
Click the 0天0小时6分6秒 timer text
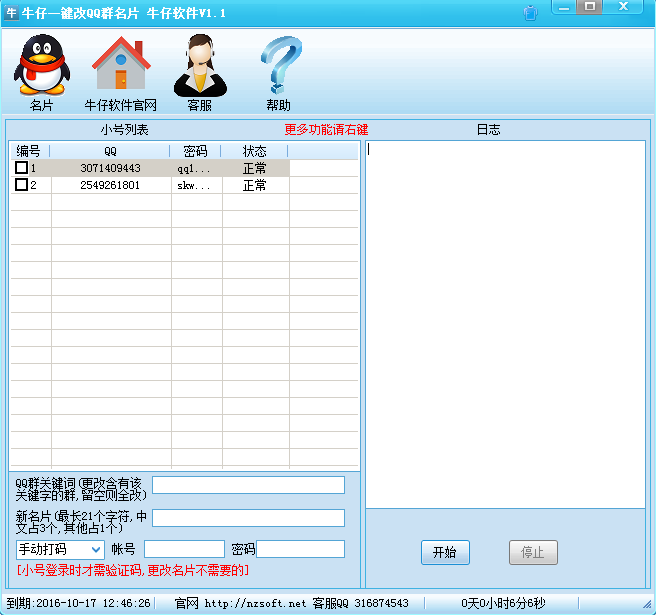click(x=503, y=603)
